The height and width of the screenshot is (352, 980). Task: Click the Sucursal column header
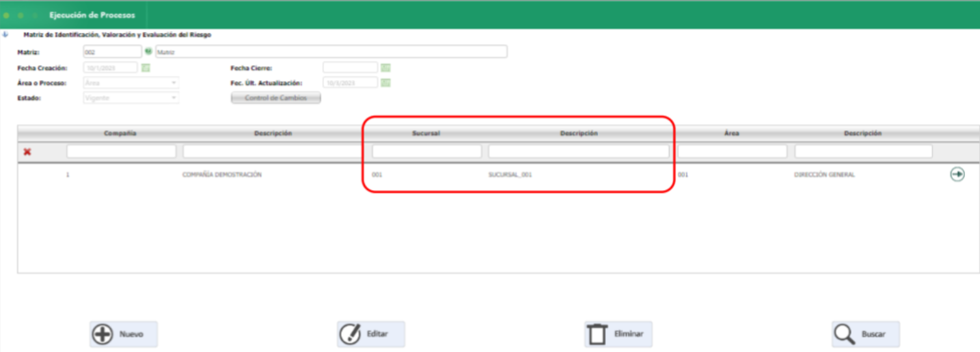[x=426, y=133]
